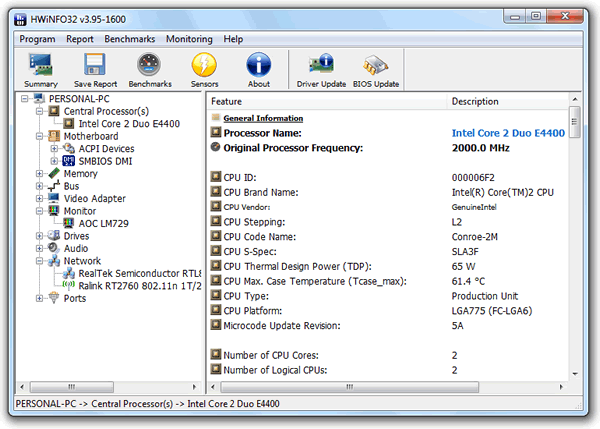The image size is (600, 429).
Task: Click the Memory module icon
Action: (x=54, y=173)
